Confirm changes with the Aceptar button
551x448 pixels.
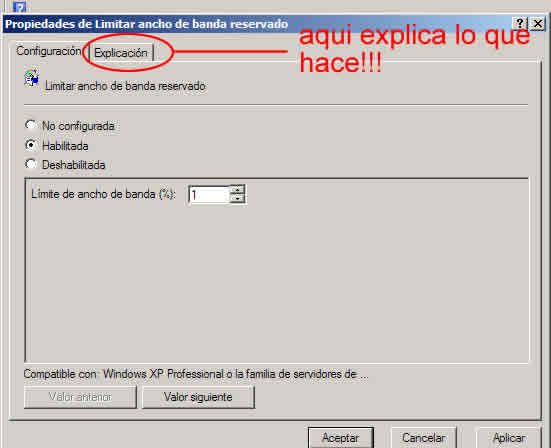(x=341, y=438)
